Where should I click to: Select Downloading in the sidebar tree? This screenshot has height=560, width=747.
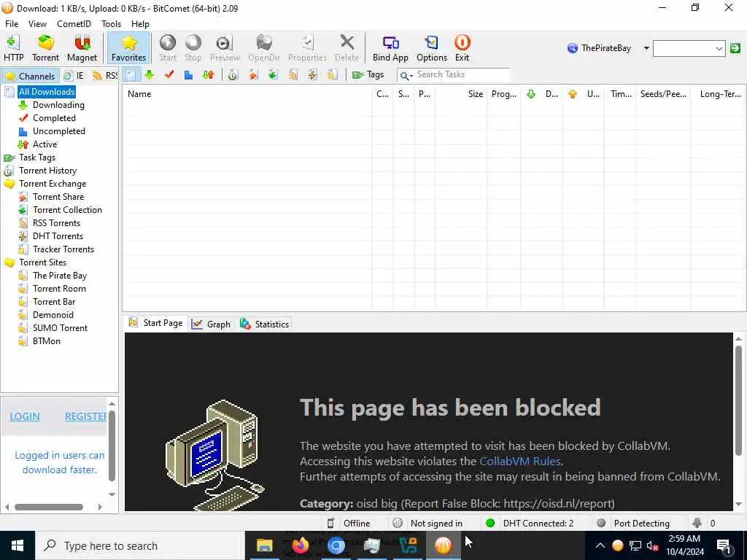pyautogui.click(x=58, y=105)
